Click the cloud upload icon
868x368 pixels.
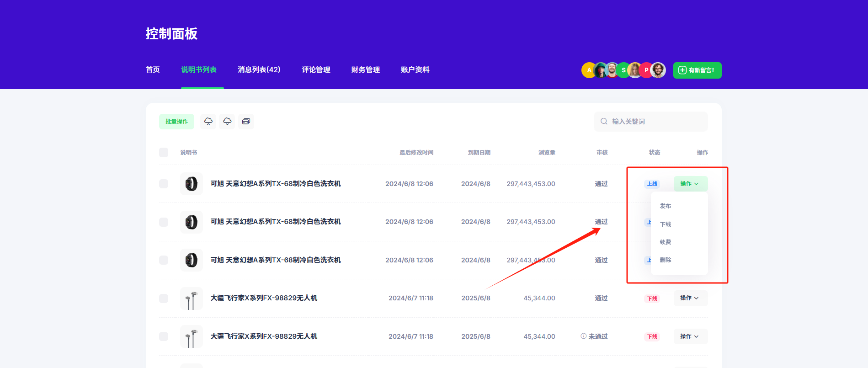pos(208,121)
